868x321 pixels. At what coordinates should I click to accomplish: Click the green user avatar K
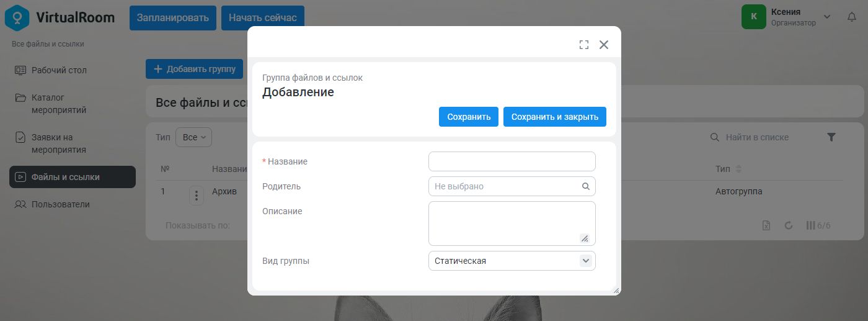coord(754,17)
